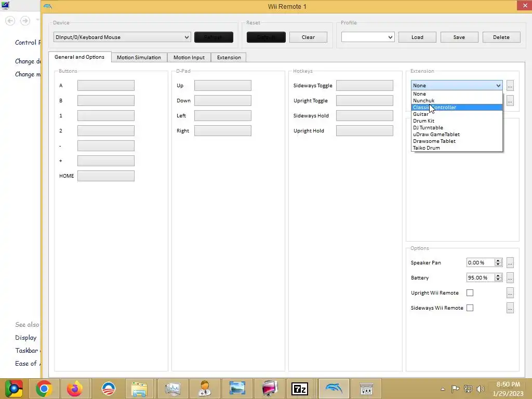Screen dimensions: 532x399
Task: Select Drawsome Tablet extension
Action: click(457, 141)
